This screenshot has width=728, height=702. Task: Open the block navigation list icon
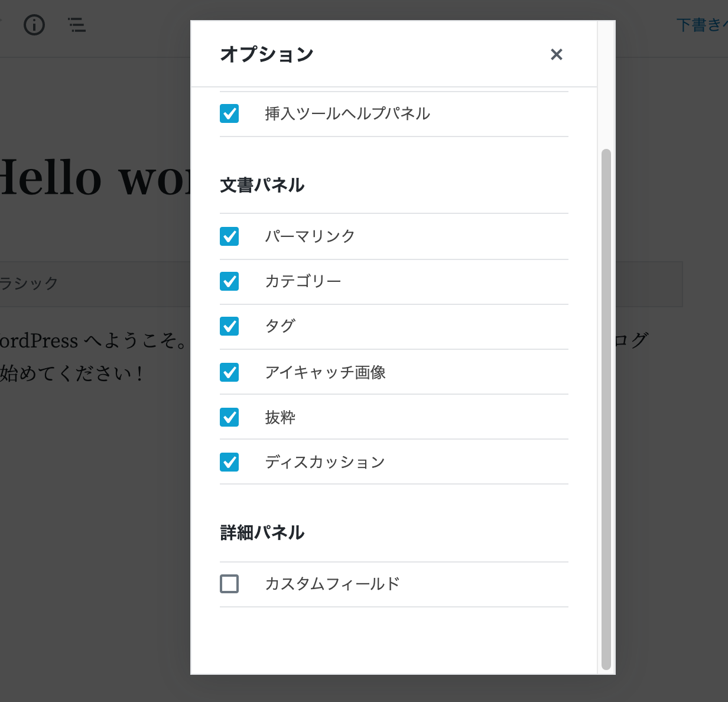click(77, 25)
